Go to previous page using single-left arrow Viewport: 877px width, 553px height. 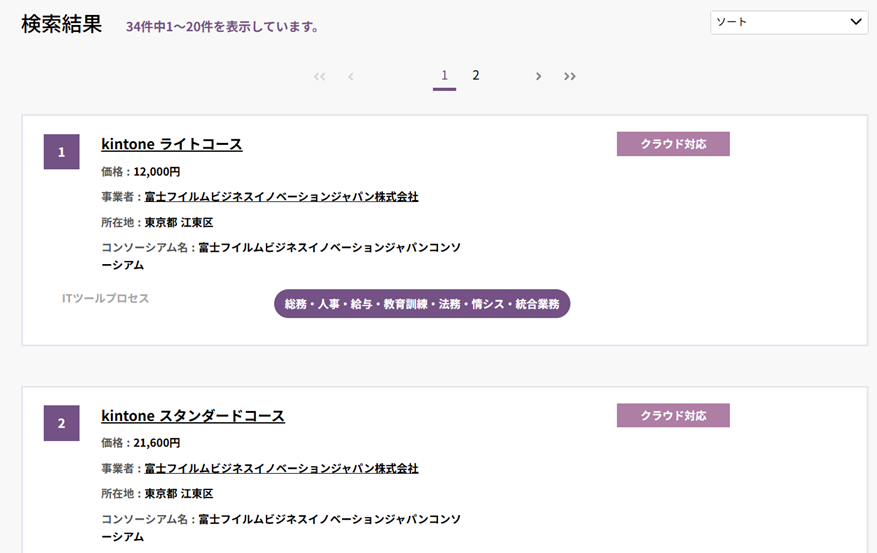tap(351, 76)
